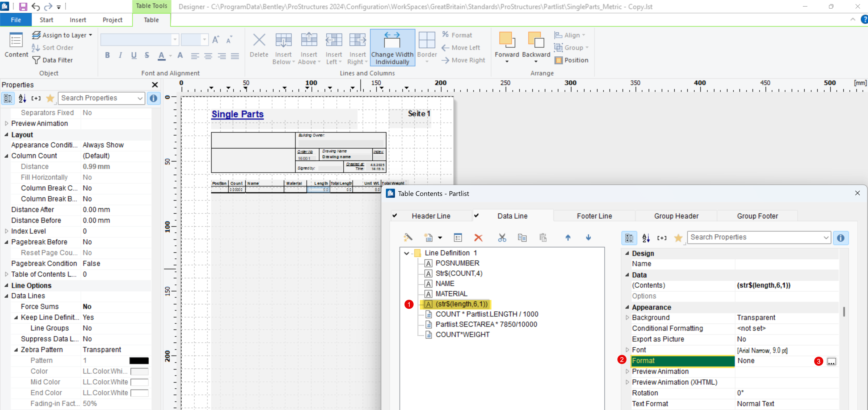Apply underline formatting
The image size is (868, 410).
[x=134, y=55]
